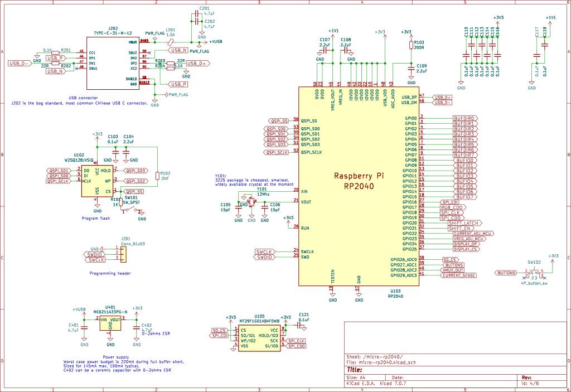Select the SW_SPST switch value text
The width and height of the screenshot is (571, 392).
coord(131,202)
